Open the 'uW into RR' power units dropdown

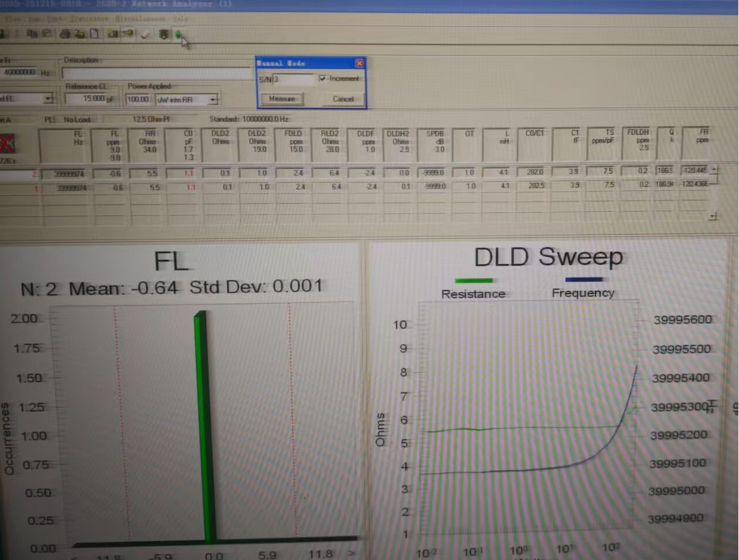click(213, 100)
